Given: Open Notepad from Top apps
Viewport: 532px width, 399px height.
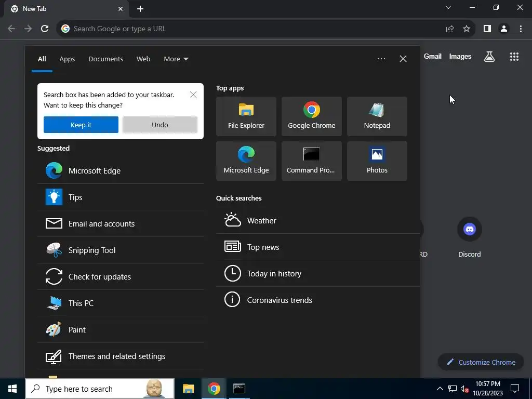Looking at the screenshot, I should coord(377,116).
